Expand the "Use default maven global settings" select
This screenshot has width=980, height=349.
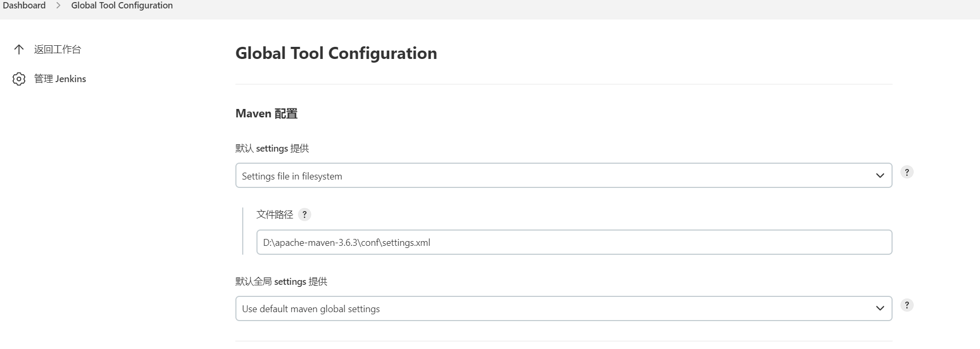553,308
